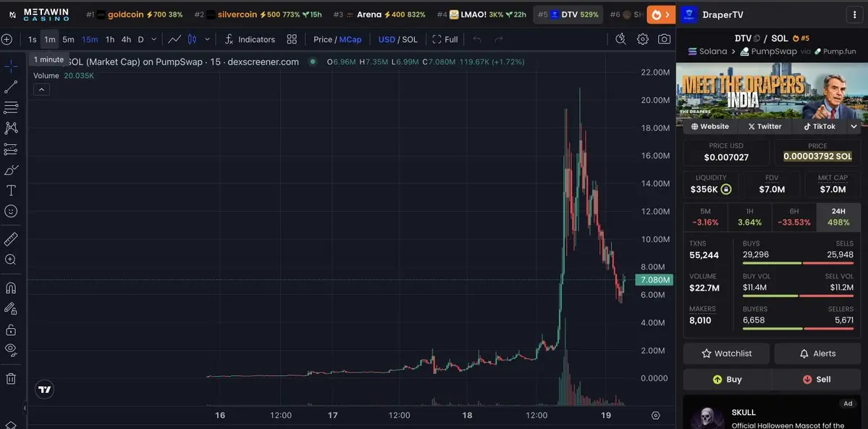Select the 24H price change tab
The image size is (868, 429).
838,217
